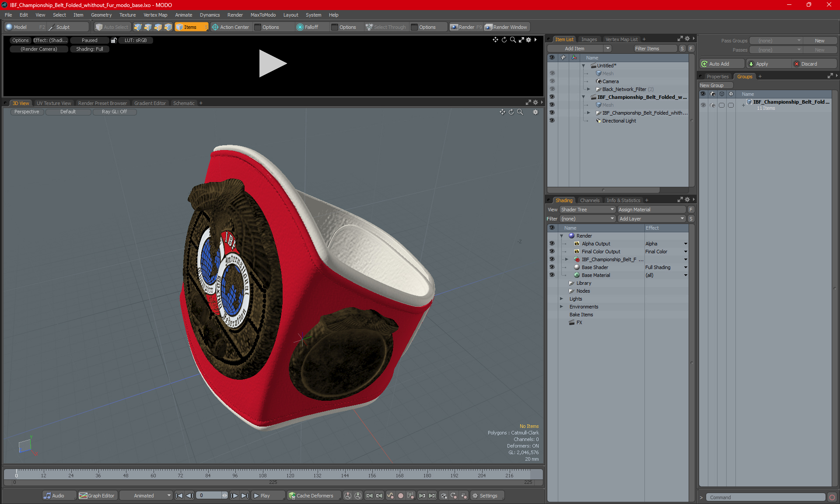Go to first frame
This screenshot has width=840, height=504.
click(x=179, y=496)
